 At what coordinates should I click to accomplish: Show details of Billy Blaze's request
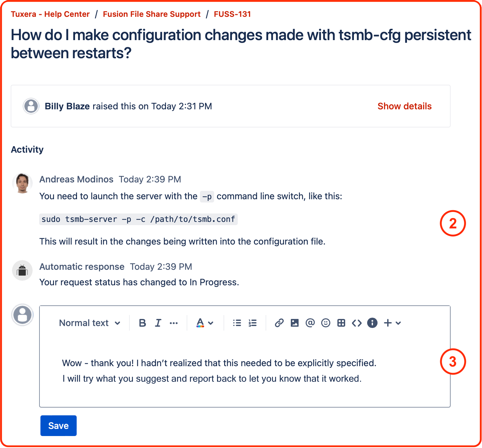pos(404,106)
